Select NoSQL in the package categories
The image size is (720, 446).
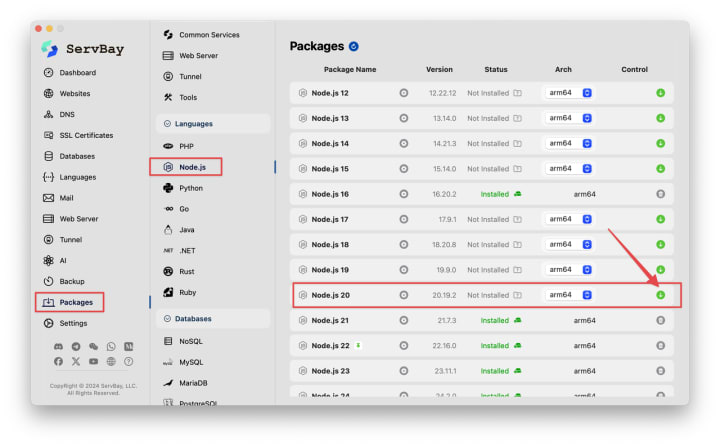pos(183,341)
